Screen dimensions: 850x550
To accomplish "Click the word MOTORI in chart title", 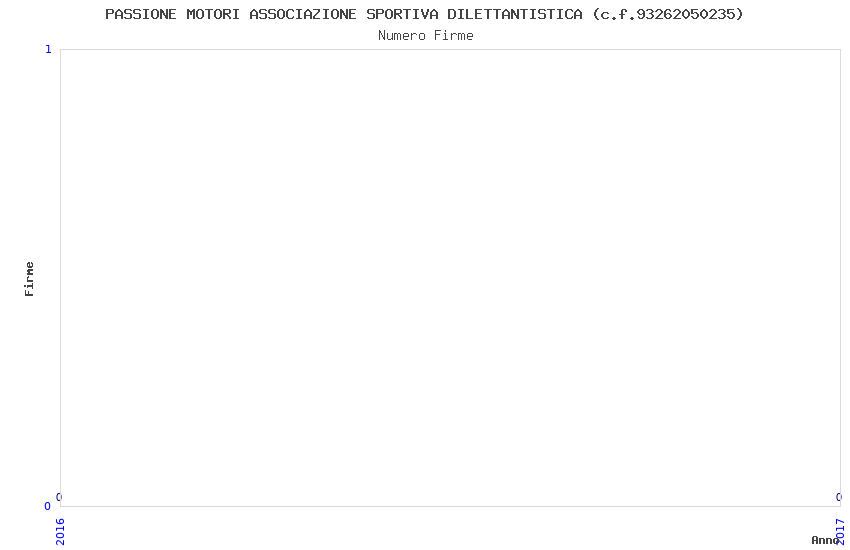I will 213,14.
